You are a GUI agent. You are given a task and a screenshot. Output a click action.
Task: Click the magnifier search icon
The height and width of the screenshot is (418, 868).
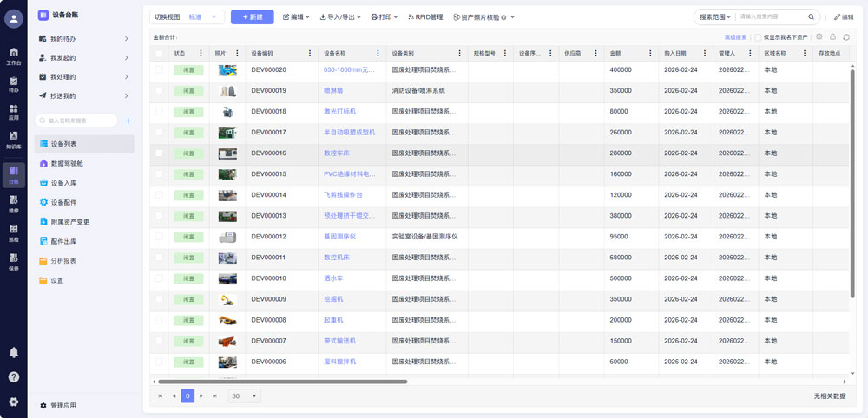(812, 16)
